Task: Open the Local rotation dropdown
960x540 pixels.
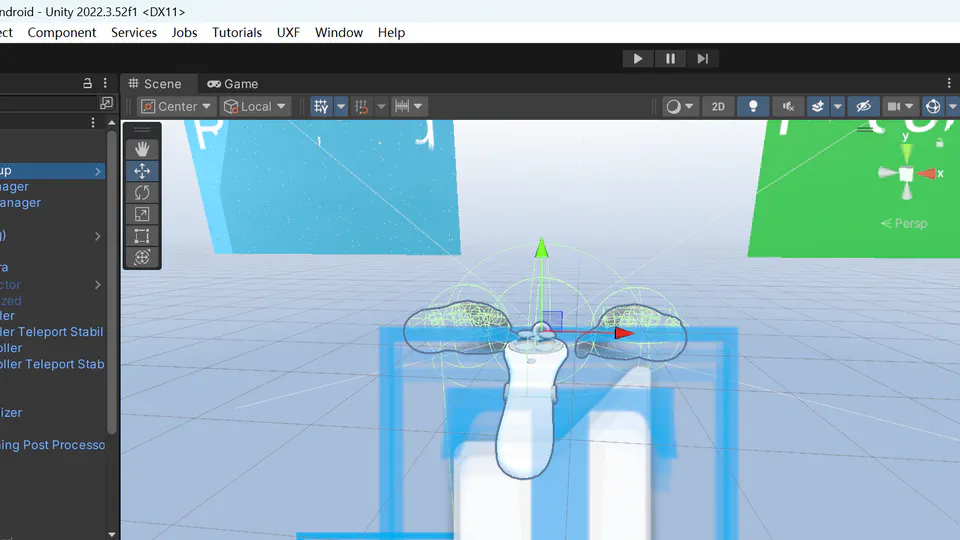Action: pos(255,107)
